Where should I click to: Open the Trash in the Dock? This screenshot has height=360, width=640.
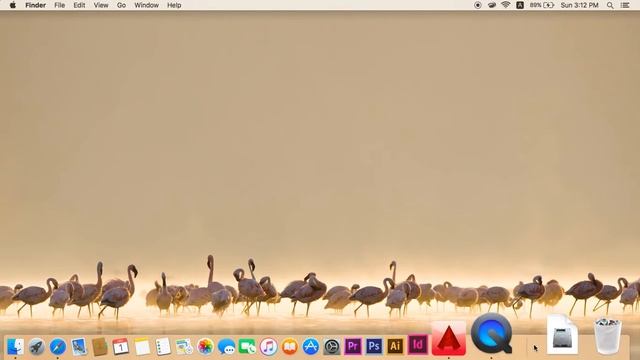tap(607, 336)
